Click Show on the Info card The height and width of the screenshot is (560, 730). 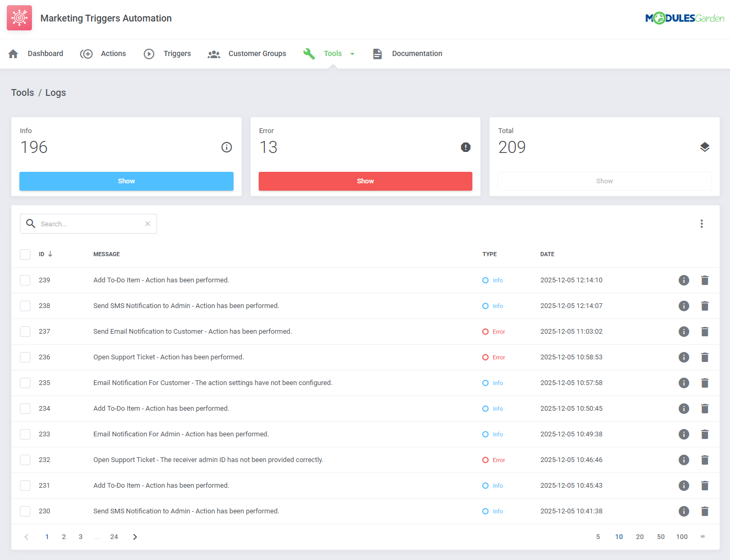[126, 181]
